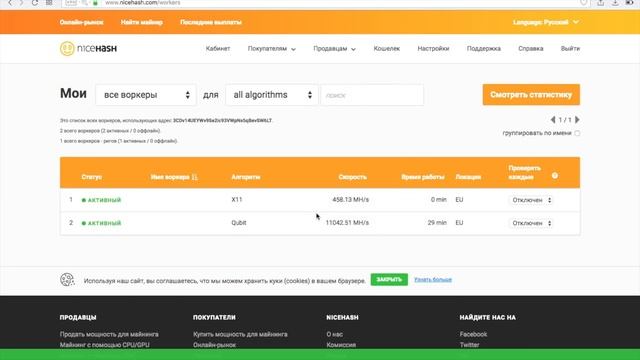Image resolution: width=640 pixels, height=360 pixels.
Task: Click the wallet address text
Action: 222,120
